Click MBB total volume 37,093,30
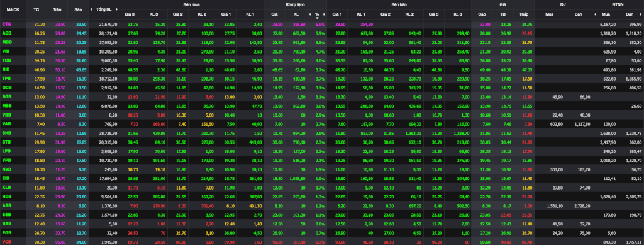Viewport: 644px width, 245px height. [108, 42]
